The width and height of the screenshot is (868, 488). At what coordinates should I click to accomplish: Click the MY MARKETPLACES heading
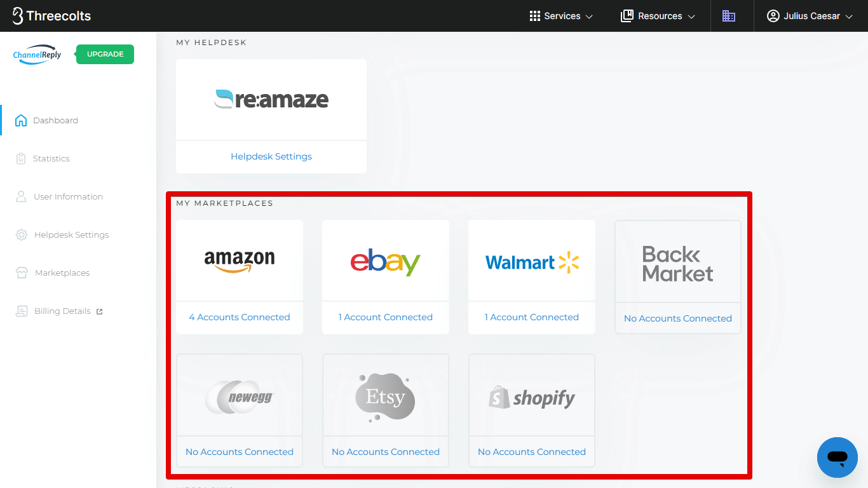(225, 203)
